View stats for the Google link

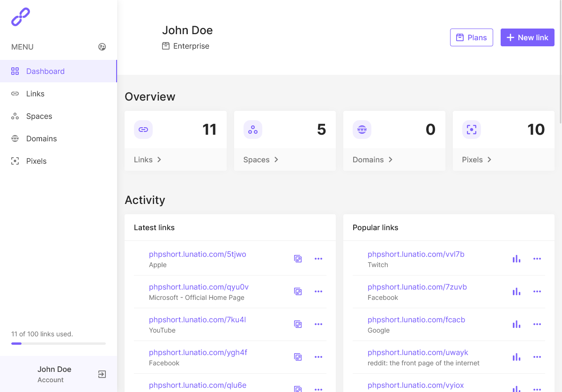(517, 324)
